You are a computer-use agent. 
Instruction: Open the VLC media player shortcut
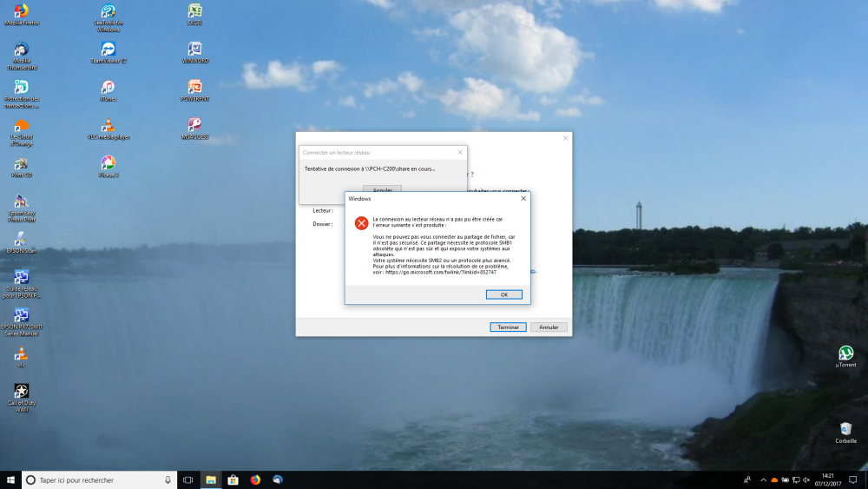(x=108, y=129)
